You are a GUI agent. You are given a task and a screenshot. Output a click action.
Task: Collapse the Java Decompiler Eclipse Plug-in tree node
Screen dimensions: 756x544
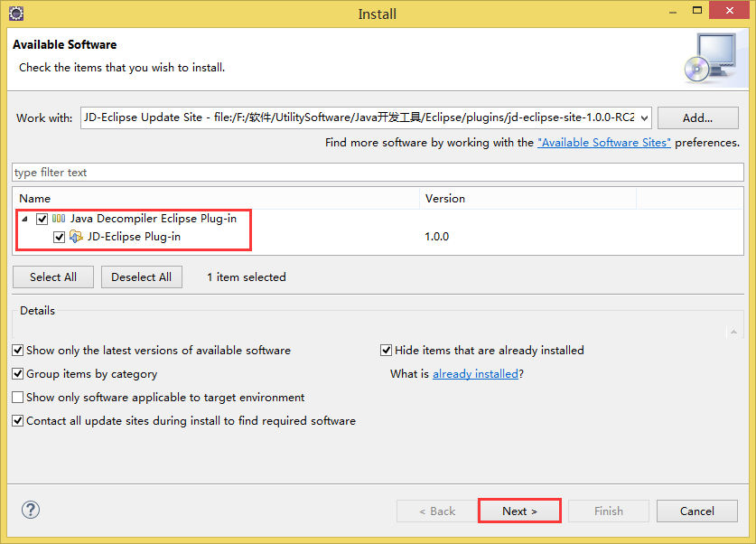click(24, 219)
